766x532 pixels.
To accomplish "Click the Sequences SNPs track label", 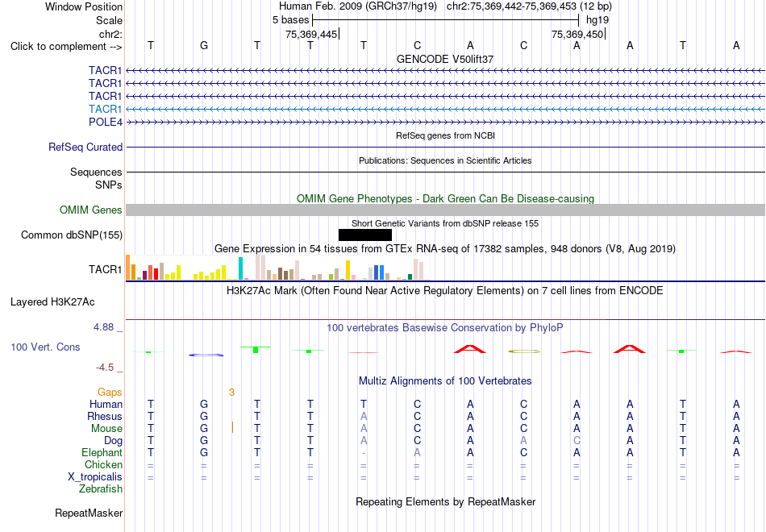I will click(96, 178).
